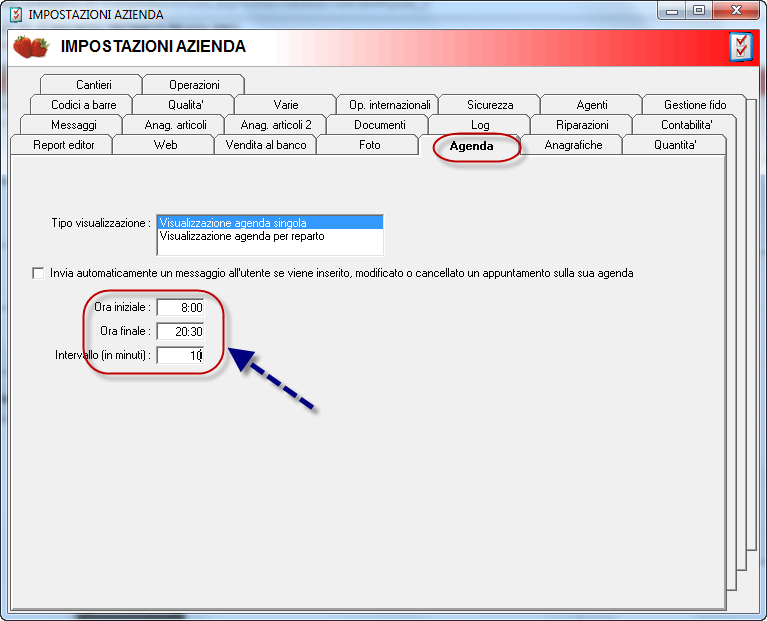Open the Anag. articoli 2 tab
The width and height of the screenshot is (767, 621).
pyautogui.click(x=275, y=125)
